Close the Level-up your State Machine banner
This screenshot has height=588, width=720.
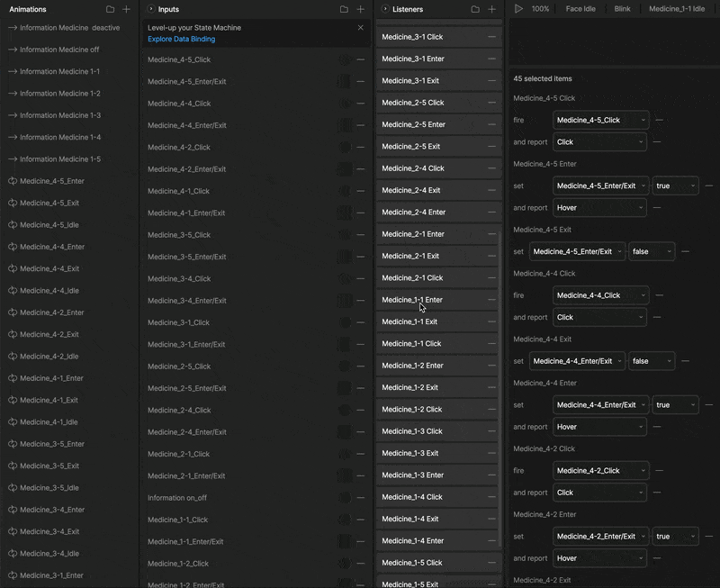[361, 28]
